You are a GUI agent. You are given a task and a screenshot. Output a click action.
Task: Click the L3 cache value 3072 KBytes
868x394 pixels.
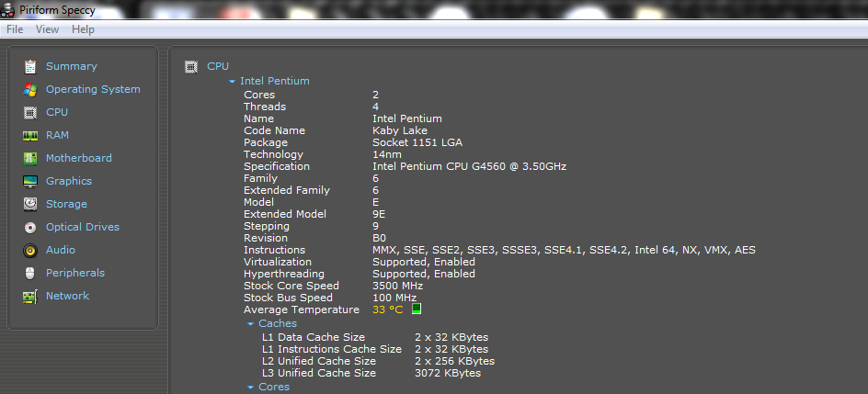coord(448,374)
